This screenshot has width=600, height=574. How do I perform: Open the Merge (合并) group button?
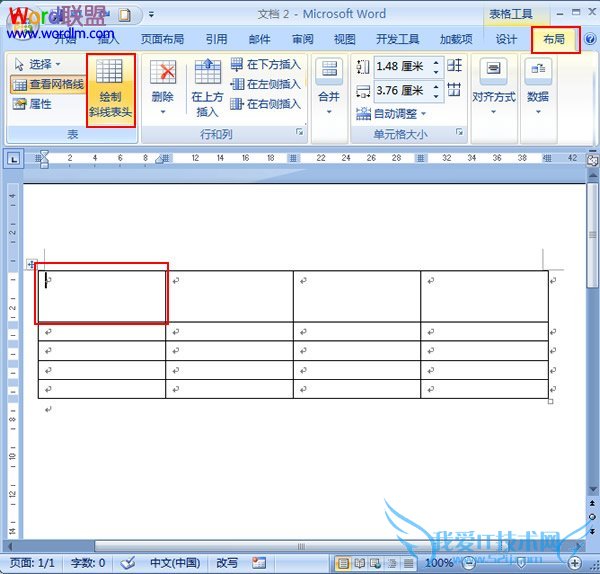329,87
